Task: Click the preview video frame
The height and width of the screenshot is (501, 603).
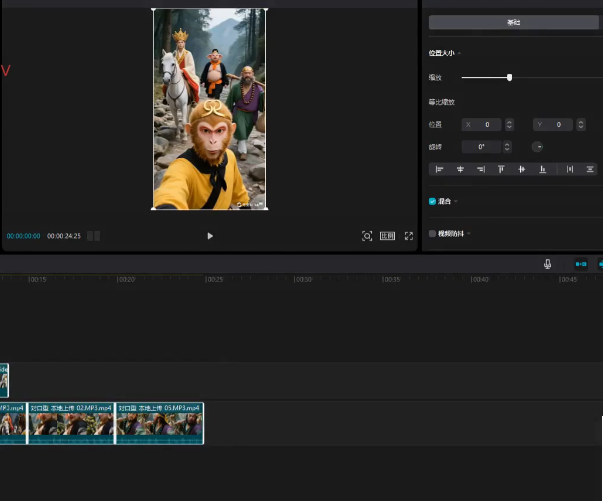Action: 210,109
